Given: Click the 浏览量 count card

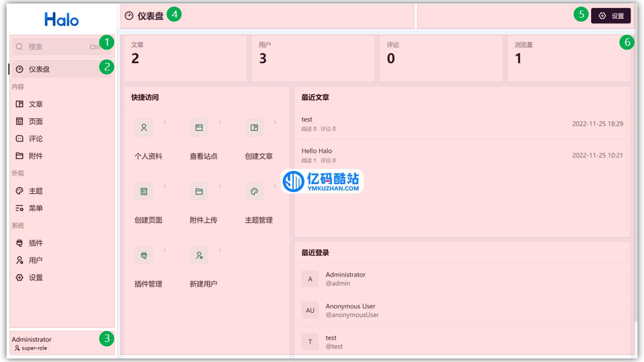Looking at the screenshot, I should (x=569, y=58).
